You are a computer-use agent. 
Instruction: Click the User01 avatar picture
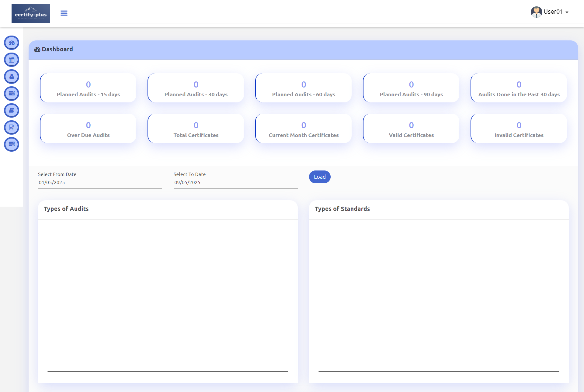536,12
